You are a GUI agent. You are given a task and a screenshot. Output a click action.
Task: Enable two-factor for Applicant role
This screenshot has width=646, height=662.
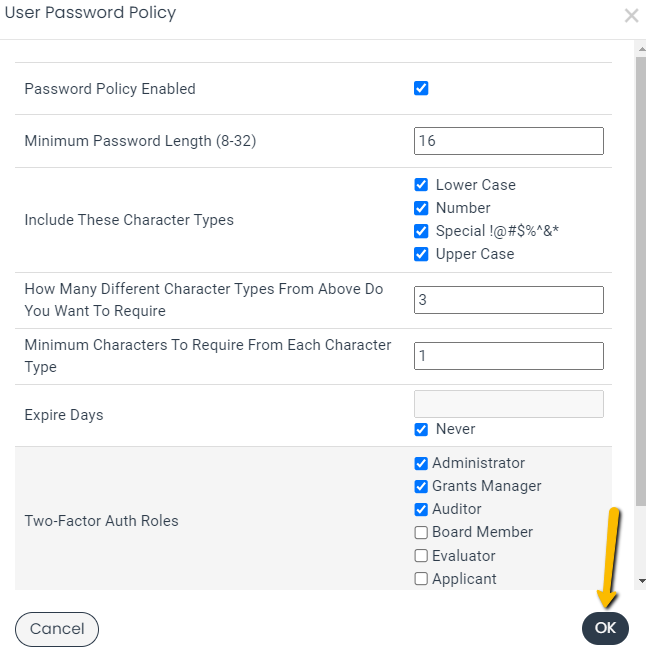[421, 578]
